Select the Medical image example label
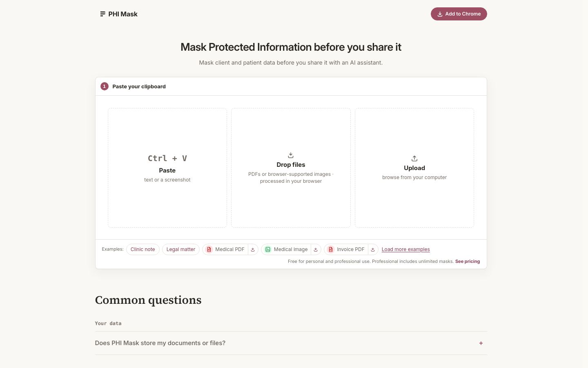 pyautogui.click(x=291, y=249)
